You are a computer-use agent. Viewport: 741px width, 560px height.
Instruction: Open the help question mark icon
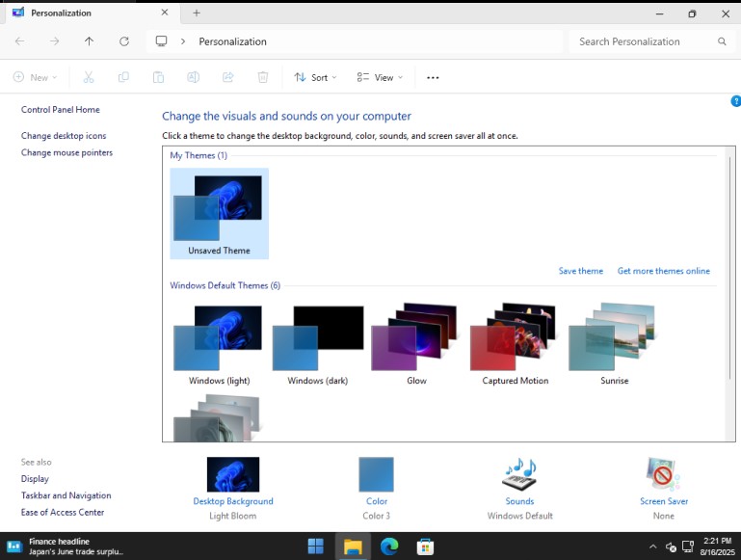click(x=736, y=101)
